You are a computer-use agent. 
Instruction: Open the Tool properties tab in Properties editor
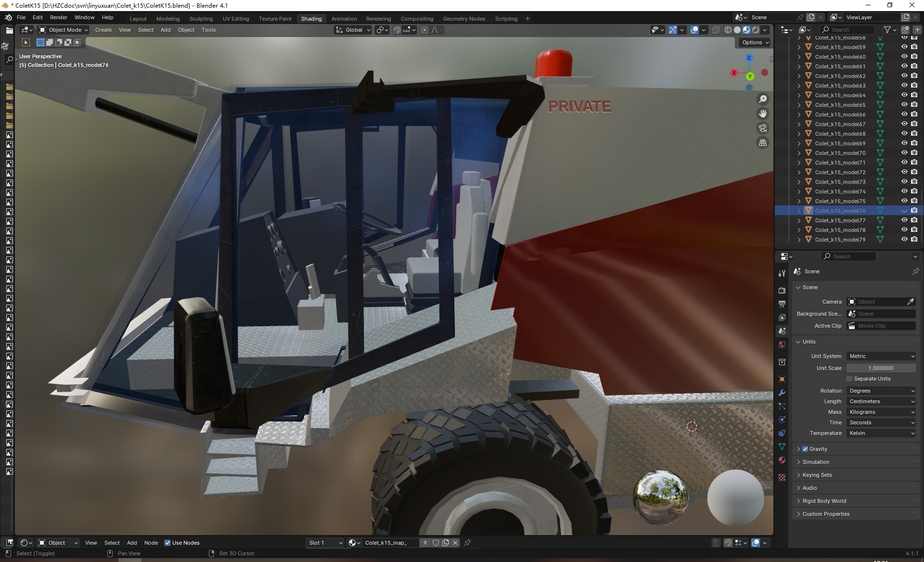782,273
